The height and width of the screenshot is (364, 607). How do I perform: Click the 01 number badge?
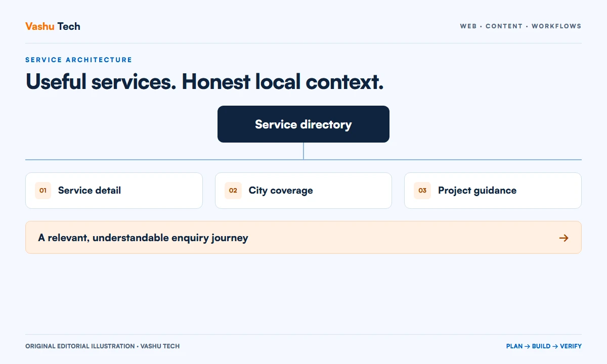click(x=43, y=191)
